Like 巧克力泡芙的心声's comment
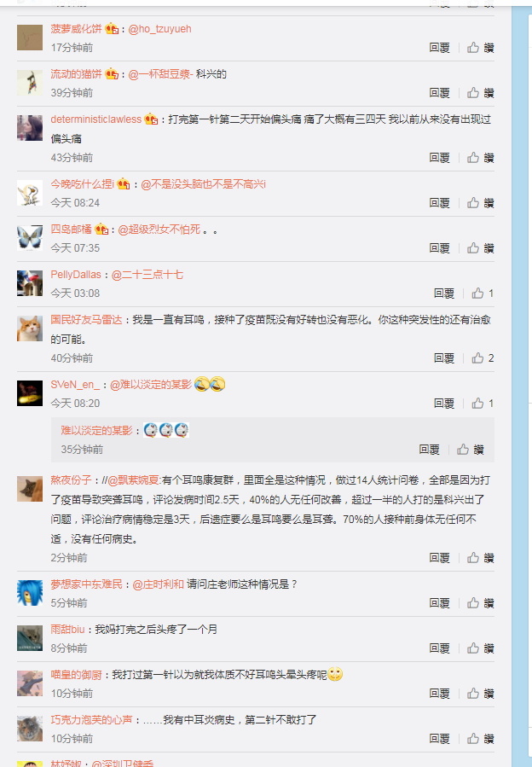This screenshot has height=767, width=532. 480,739
